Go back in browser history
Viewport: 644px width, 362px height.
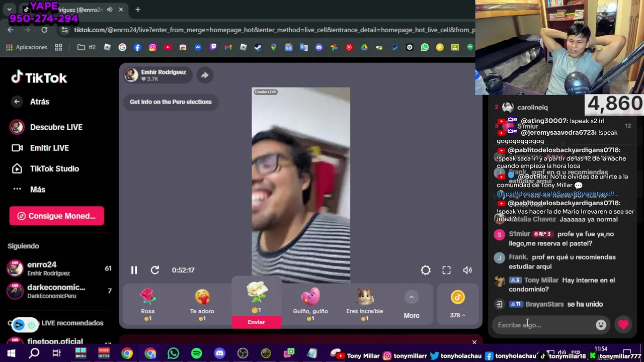11,30
